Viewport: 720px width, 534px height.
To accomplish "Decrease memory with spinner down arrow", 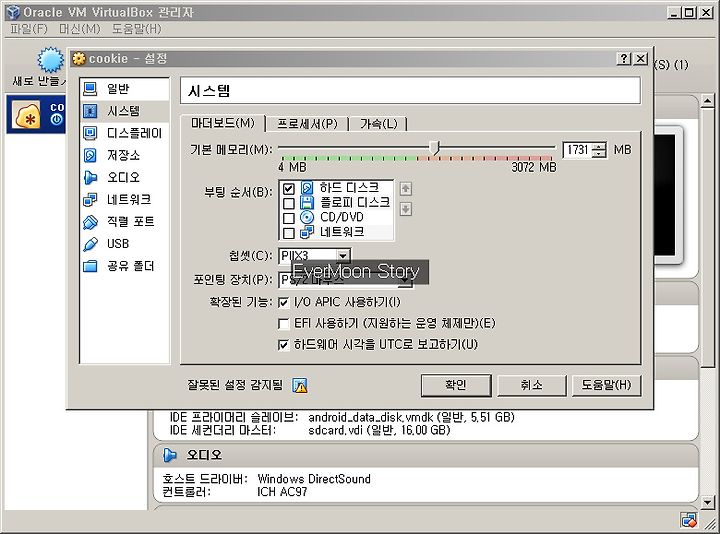I will point(599,153).
